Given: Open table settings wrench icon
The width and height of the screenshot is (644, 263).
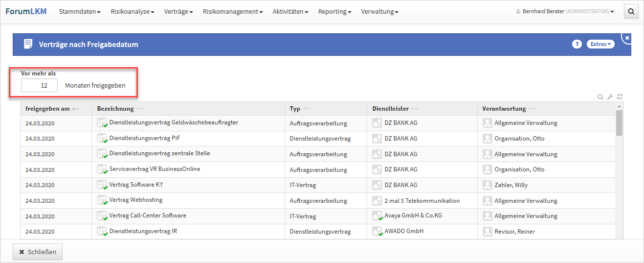Looking at the screenshot, I should pyautogui.click(x=610, y=97).
